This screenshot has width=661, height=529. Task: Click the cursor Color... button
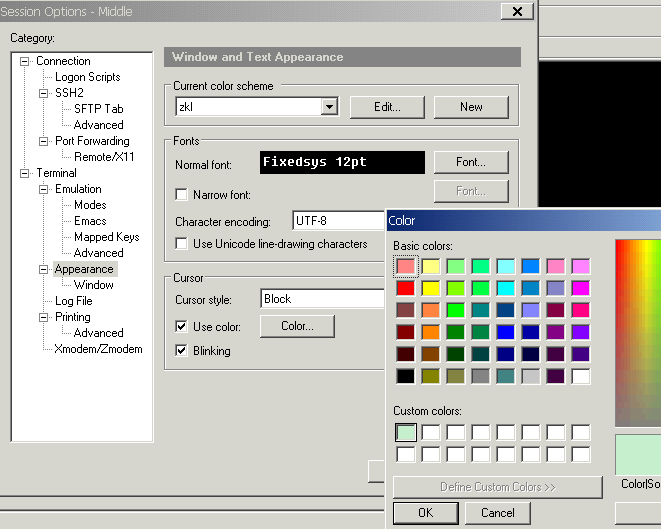coord(297,326)
